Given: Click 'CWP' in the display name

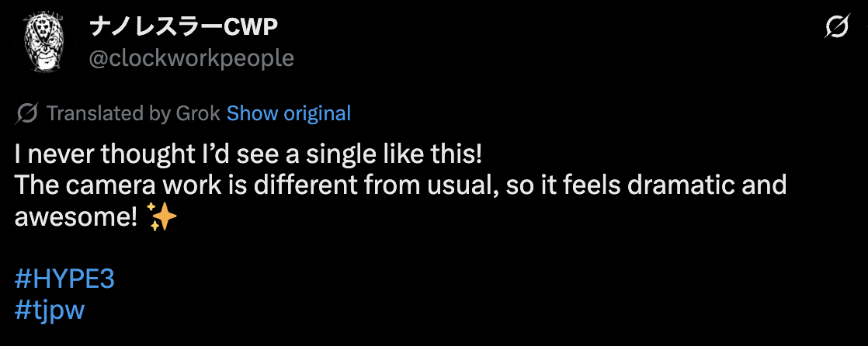Looking at the screenshot, I should click(250, 28).
